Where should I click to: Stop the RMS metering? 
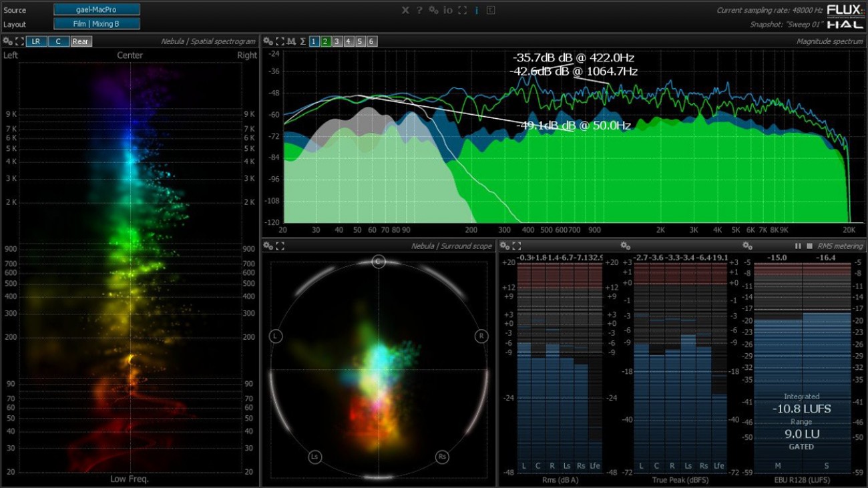point(809,246)
